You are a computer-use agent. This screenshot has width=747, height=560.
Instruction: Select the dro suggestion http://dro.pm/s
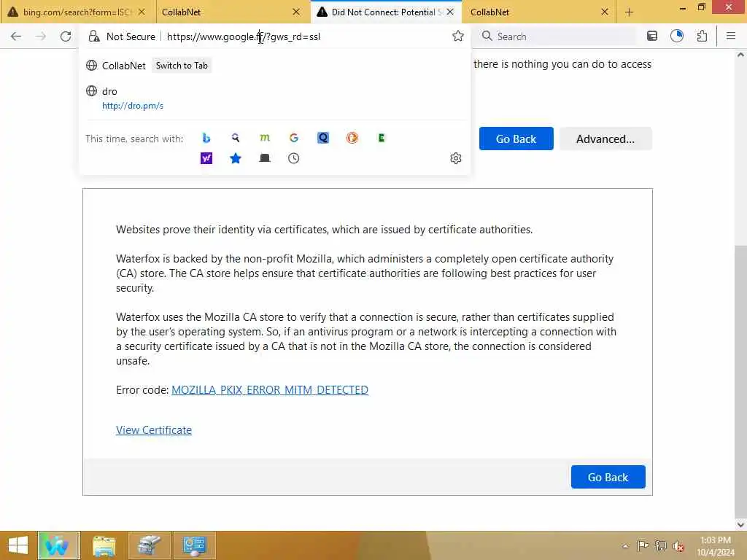275,98
